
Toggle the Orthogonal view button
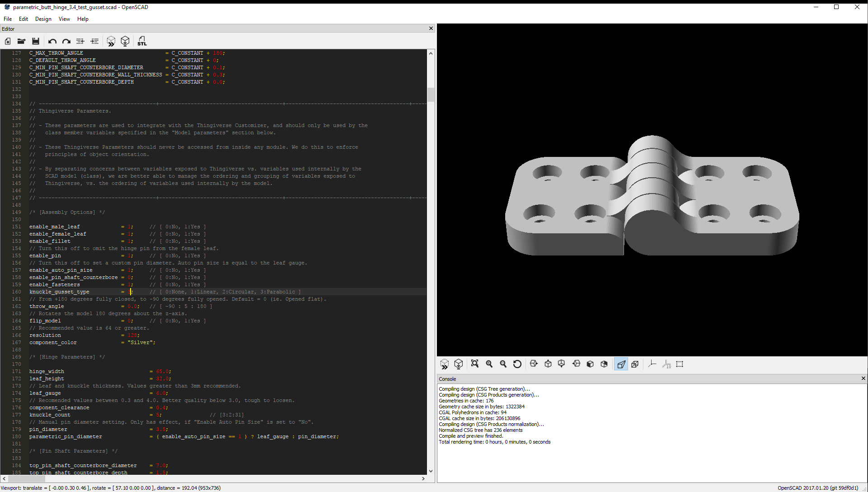pos(635,364)
